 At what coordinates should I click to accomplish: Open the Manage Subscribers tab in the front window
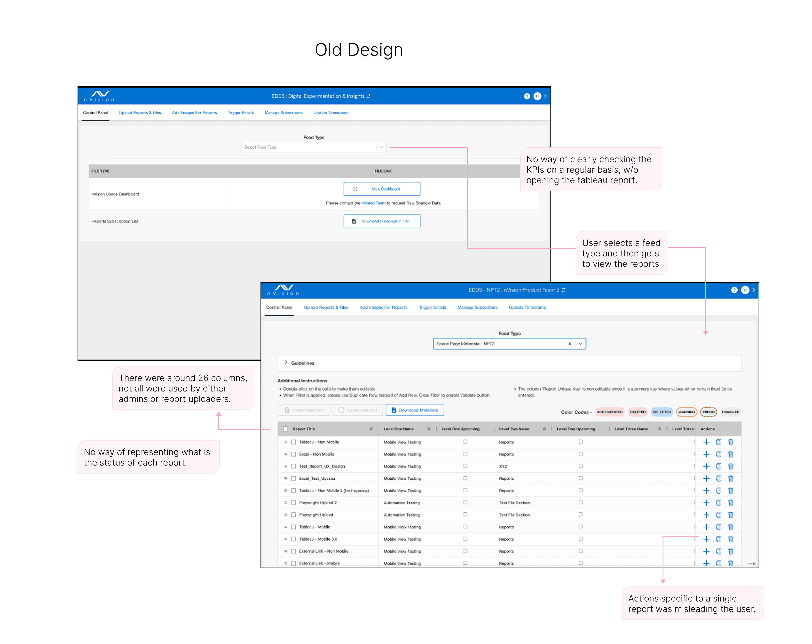478,308
